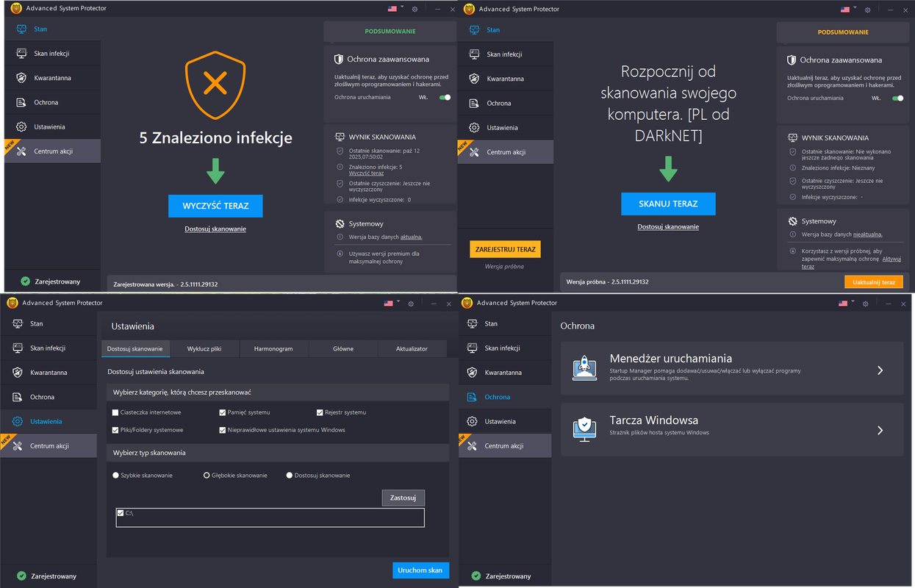
Task: Open Dostosuj skanowanie link under SKANUJ TERAZ
Action: click(668, 227)
